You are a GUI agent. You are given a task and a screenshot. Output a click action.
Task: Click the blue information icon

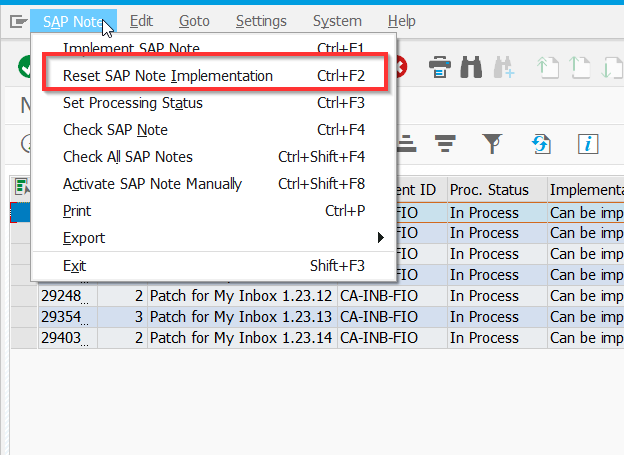(x=588, y=144)
